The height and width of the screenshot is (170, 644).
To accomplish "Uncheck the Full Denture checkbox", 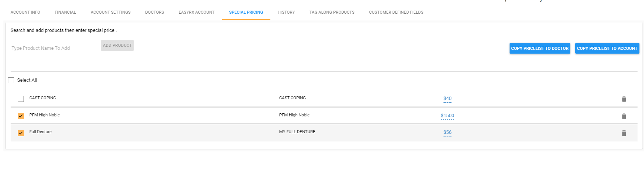I will [x=21, y=133].
